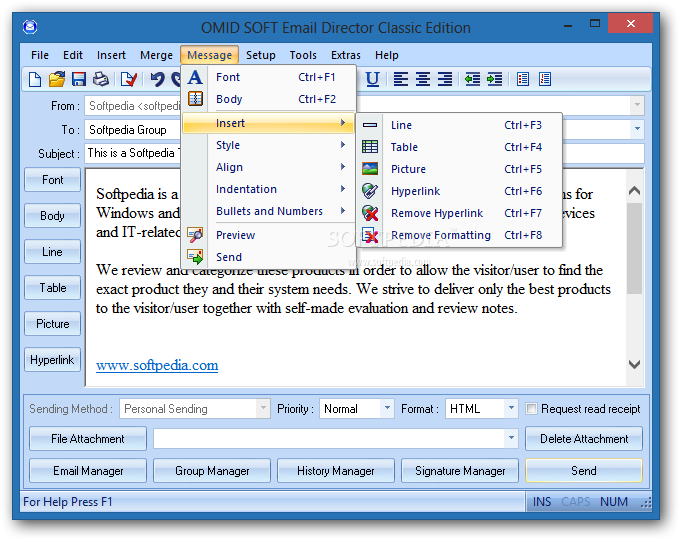Choose Body in the Message menu
This screenshot has width=680, height=540.
(270, 99)
